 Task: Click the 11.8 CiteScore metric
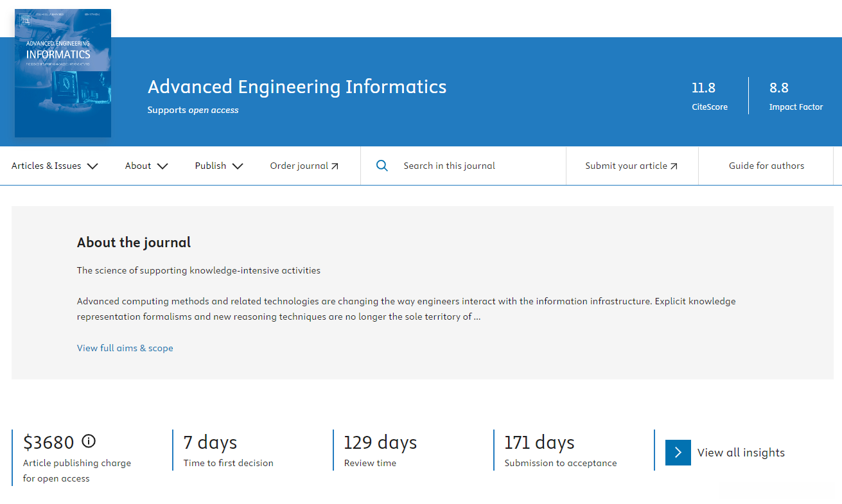coord(709,96)
